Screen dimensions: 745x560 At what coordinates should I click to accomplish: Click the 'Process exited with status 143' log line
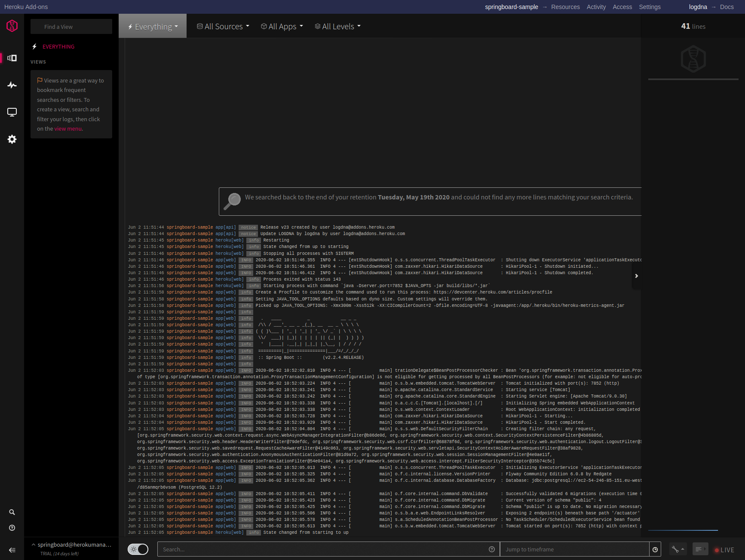[384, 279]
